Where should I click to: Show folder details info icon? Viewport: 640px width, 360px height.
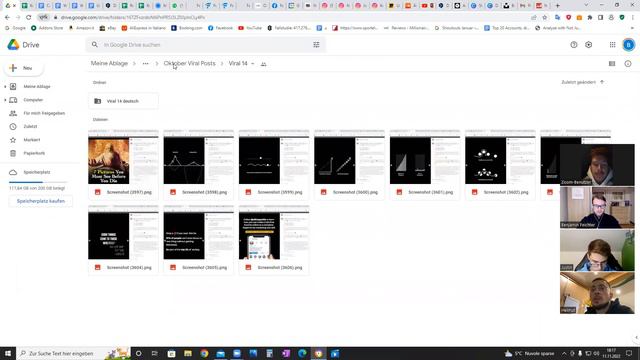(x=628, y=64)
